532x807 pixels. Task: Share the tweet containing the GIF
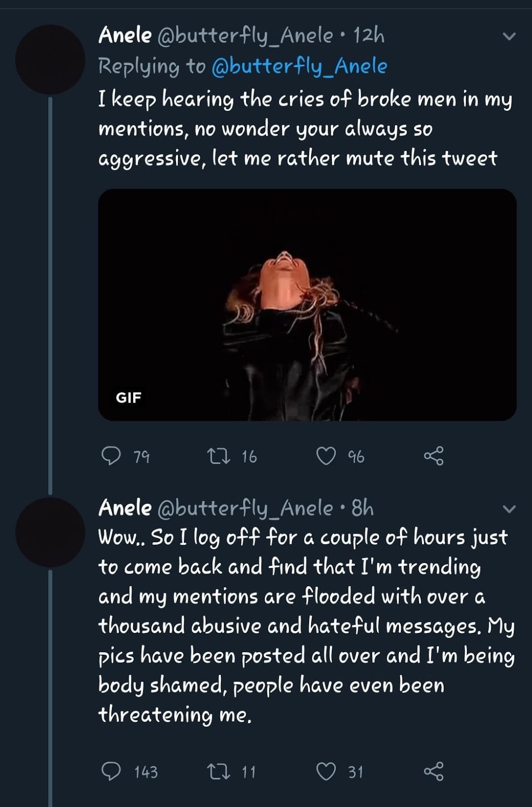[434, 456]
